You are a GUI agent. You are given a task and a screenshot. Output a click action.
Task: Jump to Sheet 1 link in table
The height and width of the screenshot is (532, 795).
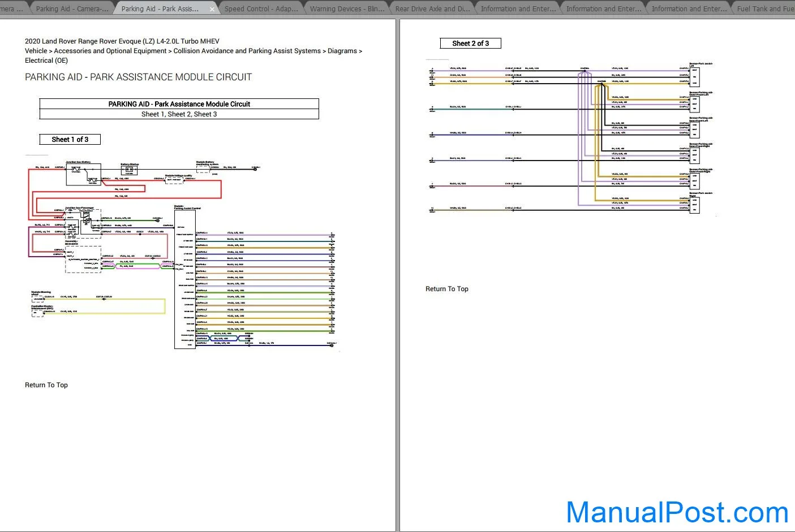(152, 114)
